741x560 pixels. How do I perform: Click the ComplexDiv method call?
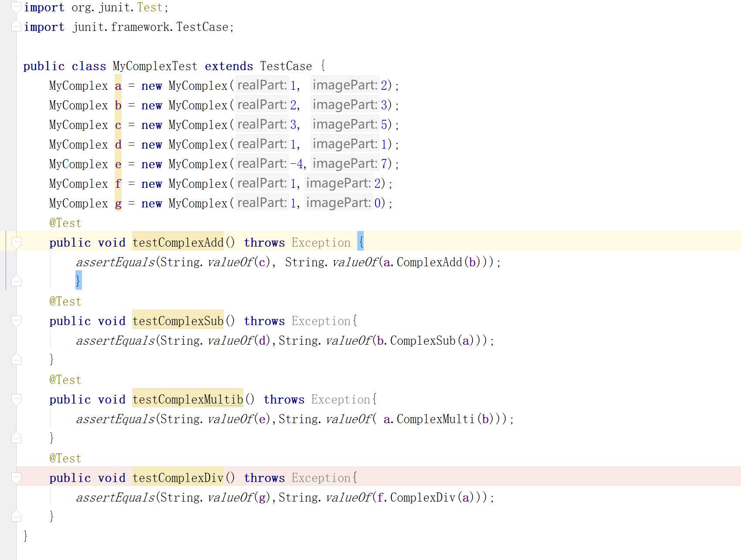tap(423, 498)
